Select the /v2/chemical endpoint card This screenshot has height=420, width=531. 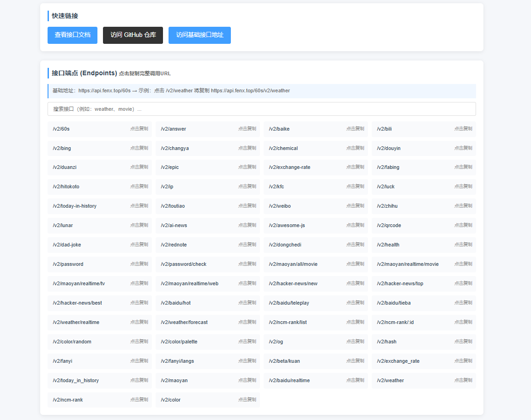tap(315, 148)
